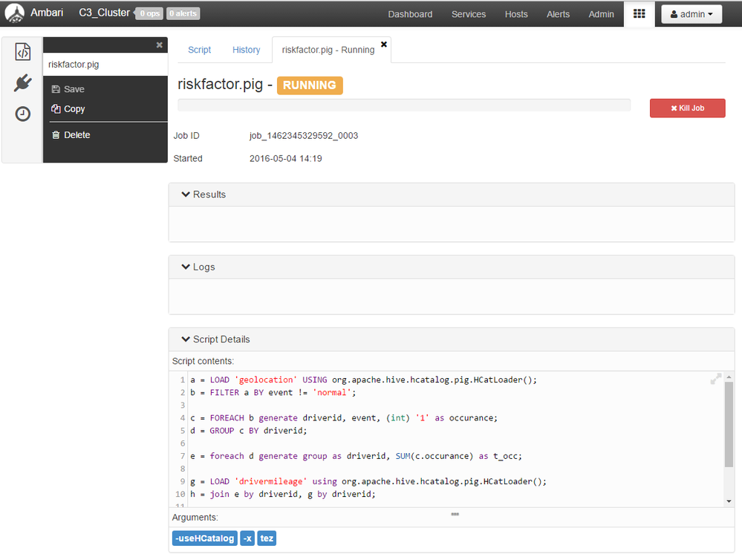The image size is (742, 560).
Task: Open the Services menu item
Action: [468, 14]
